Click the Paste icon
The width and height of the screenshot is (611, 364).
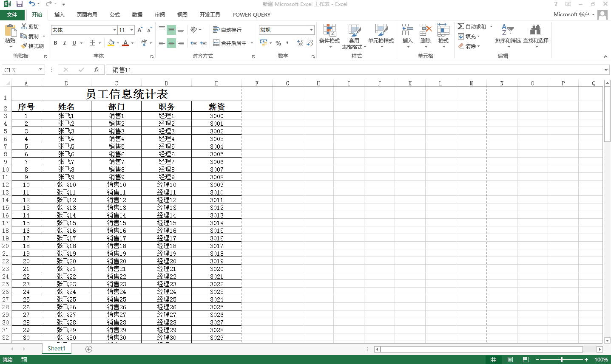tap(10, 31)
